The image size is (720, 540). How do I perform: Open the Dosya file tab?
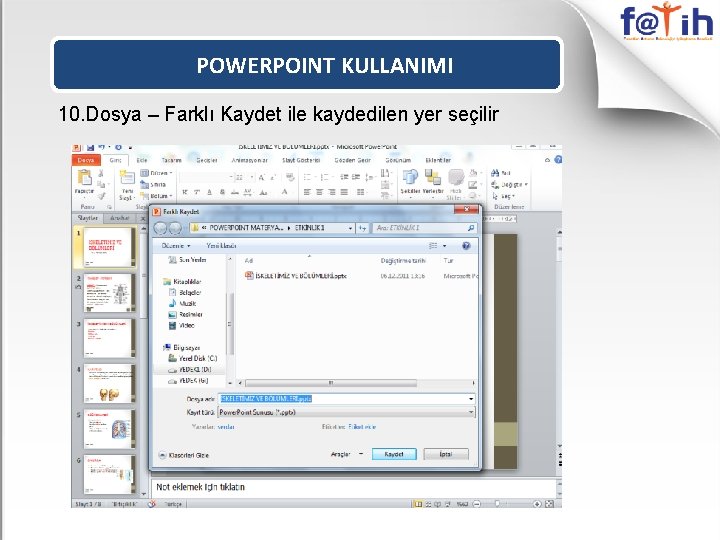(86, 160)
